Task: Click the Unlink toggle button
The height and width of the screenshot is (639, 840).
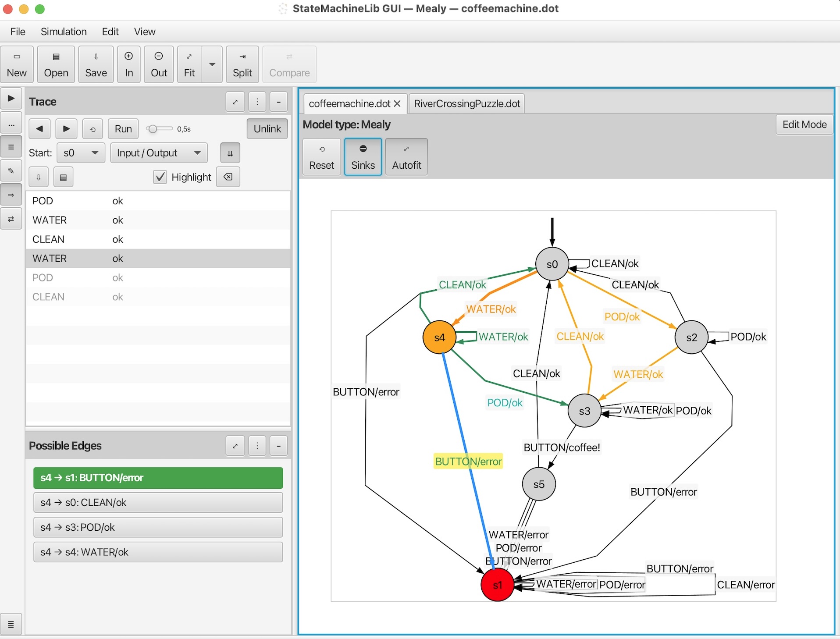Action: [x=267, y=129]
